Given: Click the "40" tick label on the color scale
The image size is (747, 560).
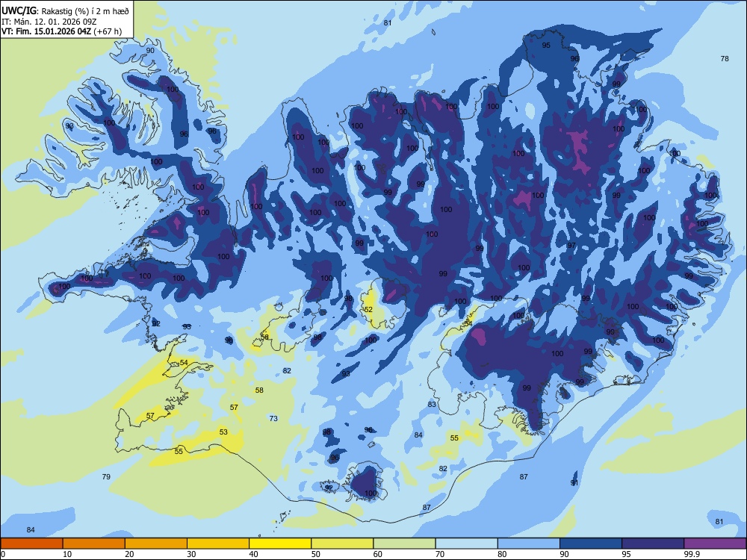Looking at the screenshot, I should click(x=253, y=554).
